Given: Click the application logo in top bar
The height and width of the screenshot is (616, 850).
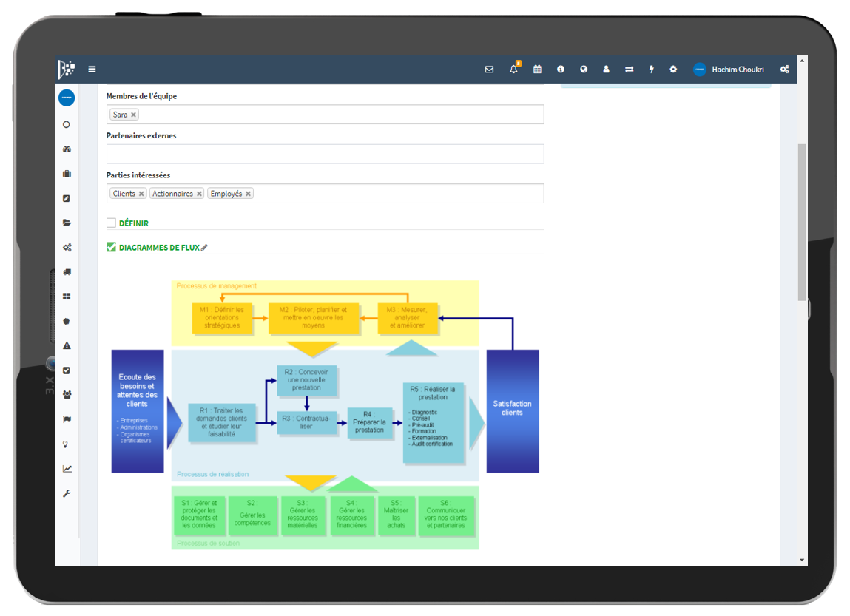Looking at the screenshot, I should pyautogui.click(x=66, y=70).
